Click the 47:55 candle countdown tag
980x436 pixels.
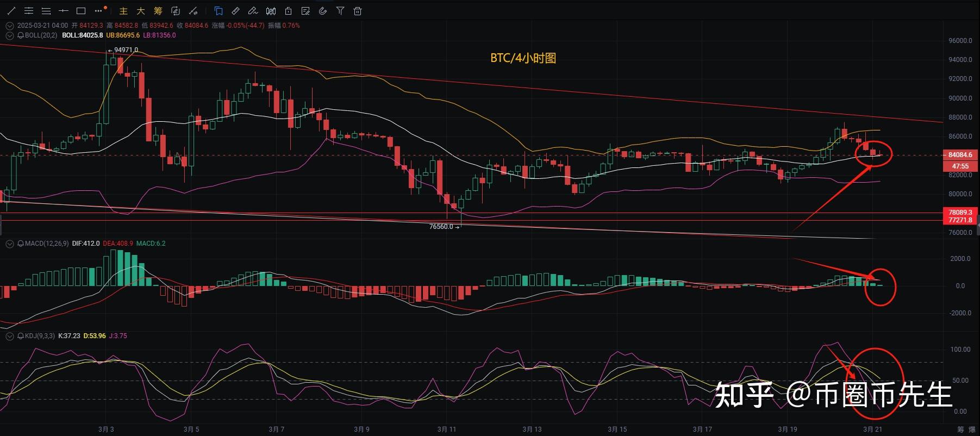pyautogui.click(x=960, y=166)
